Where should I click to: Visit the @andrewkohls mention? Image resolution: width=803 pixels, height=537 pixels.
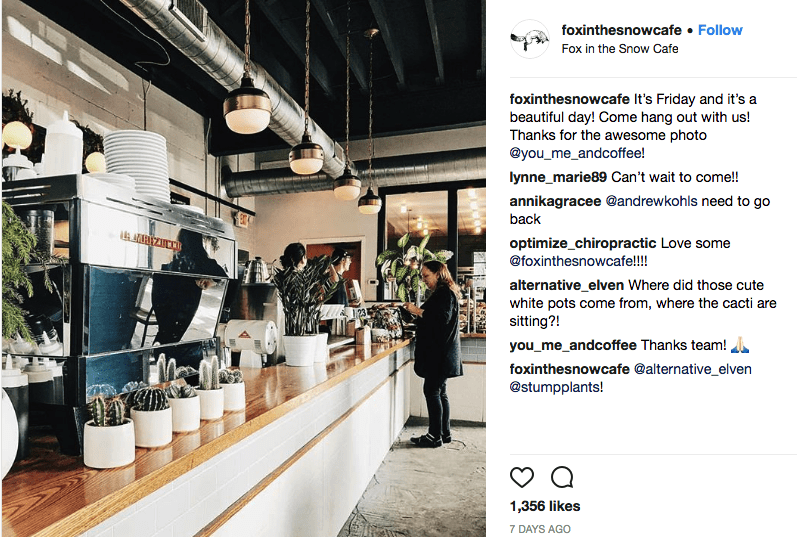tap(651, 201)
